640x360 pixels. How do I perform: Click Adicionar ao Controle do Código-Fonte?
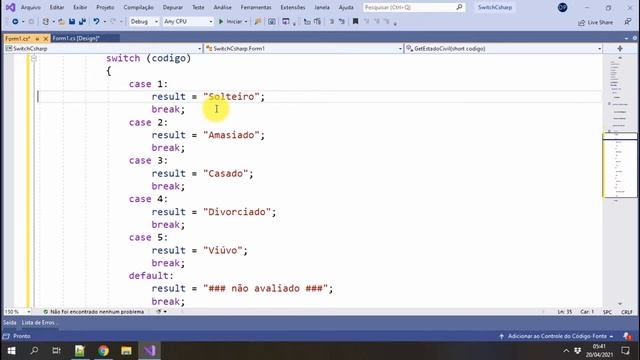click(x=557, y=336)
